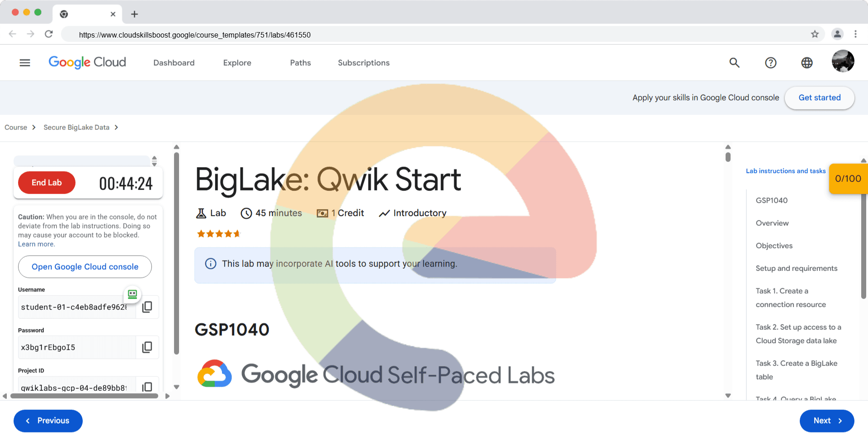The height and width of the screenshot is (441, 868).
Task: Click the 45 minutes duration label
Action: tap(278, 213)
